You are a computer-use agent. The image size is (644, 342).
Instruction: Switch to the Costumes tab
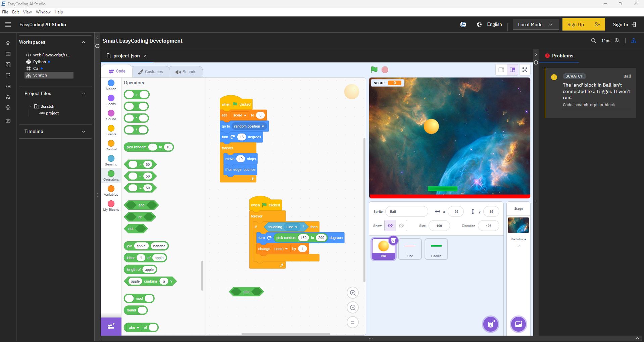point(150,71)
